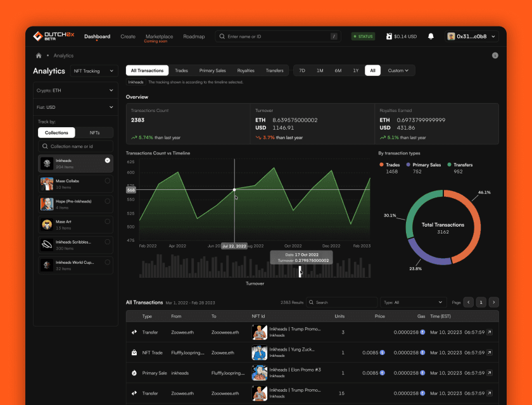Open the Marketplace nav item
Viewport: 532px width, 405px height.
click(159, 36)
